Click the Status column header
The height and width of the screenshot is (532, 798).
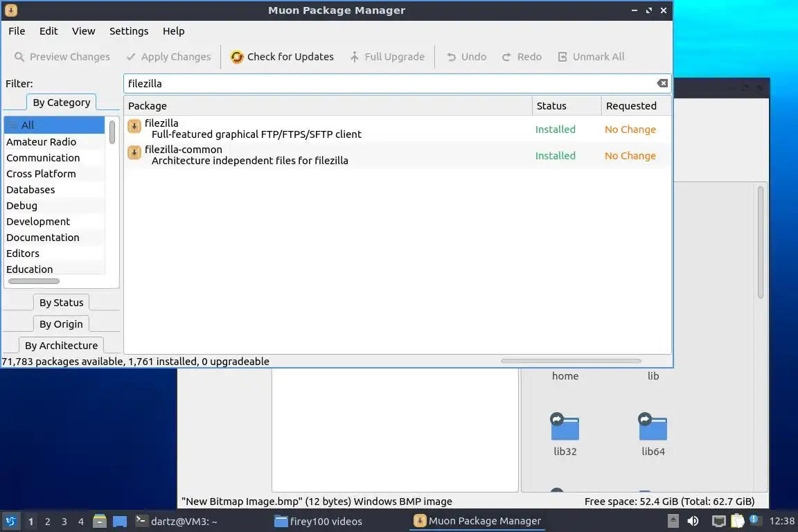coord(567,106)
